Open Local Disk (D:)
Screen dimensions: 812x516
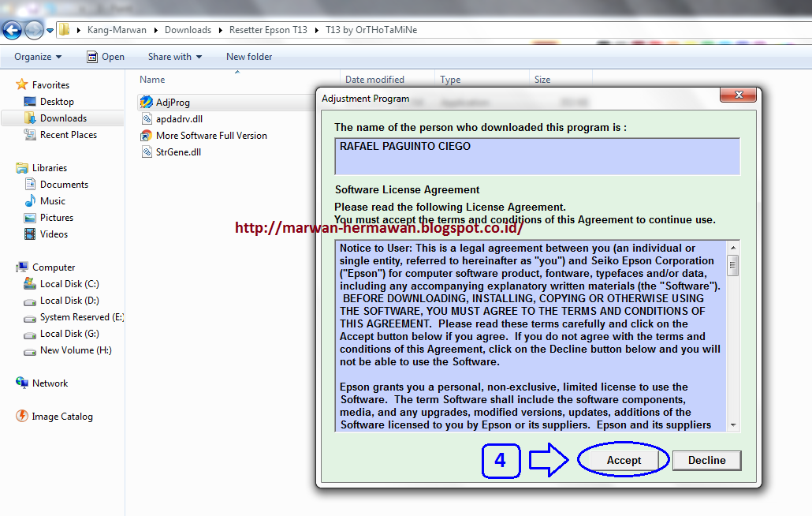(69, 301)
